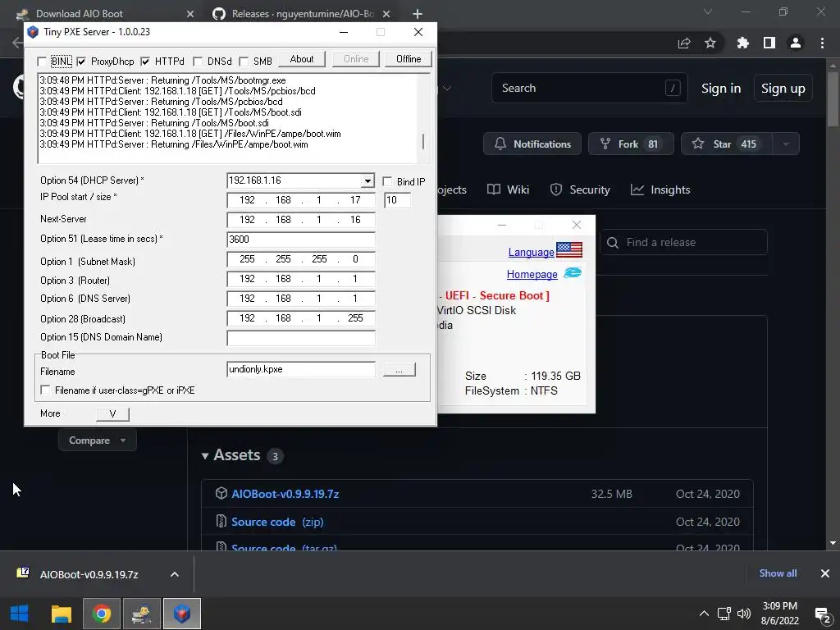Bookmark this page with the star icon
The height and width of the screenshot is (630, 840).
pos(710,43)
